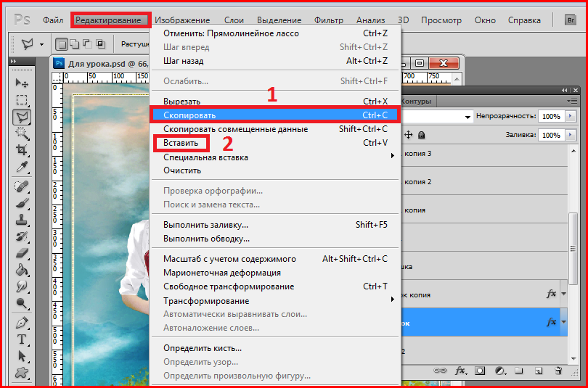Choose Определить кисть menu item
The width and height of the screenshot is (588, 388).
pyautogui.click(x=276, y=348)
